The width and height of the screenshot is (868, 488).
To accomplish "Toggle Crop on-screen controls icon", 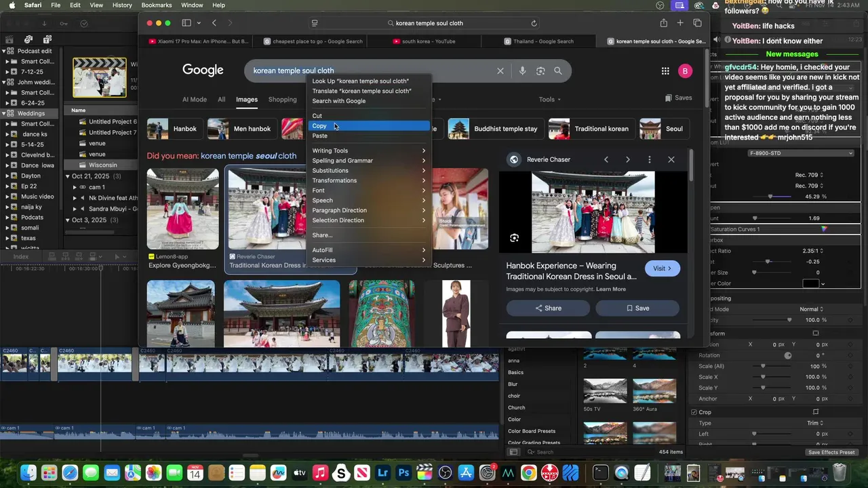I will tap(816, 412).
